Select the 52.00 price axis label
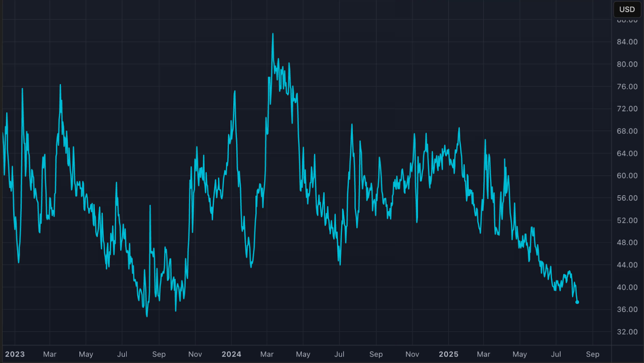 [x=627, y=221]
